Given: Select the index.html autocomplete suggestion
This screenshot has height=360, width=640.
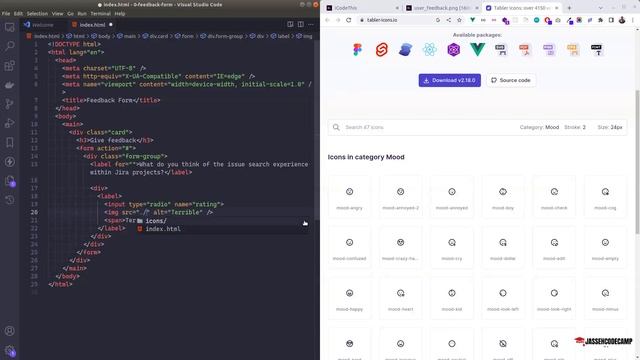Looking at the screenshot, I should 222,229.
